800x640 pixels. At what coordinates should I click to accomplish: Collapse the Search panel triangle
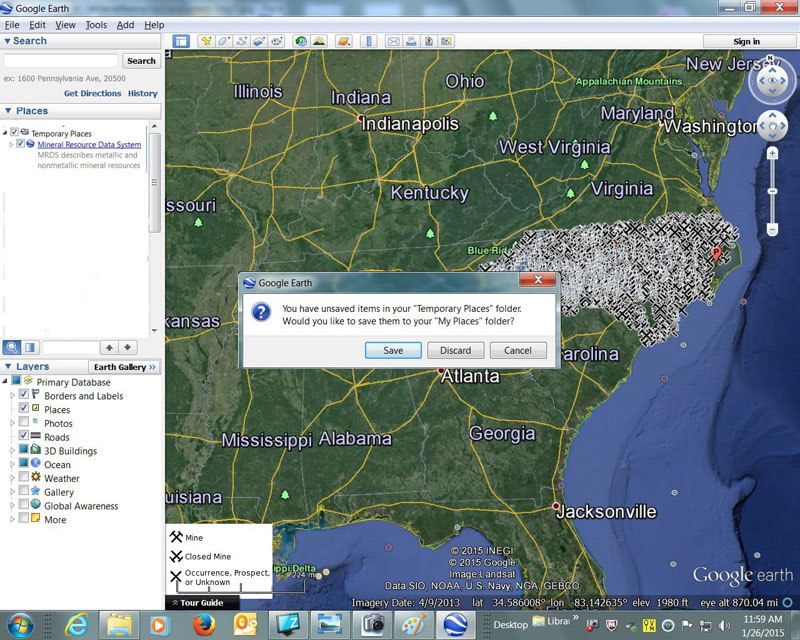click(7, 41)
